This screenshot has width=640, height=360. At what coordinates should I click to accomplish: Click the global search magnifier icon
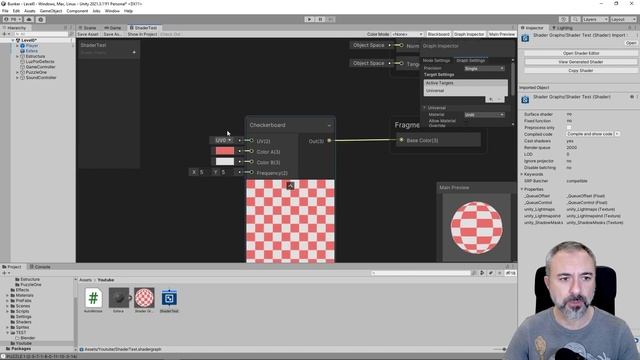pos(576,19)
